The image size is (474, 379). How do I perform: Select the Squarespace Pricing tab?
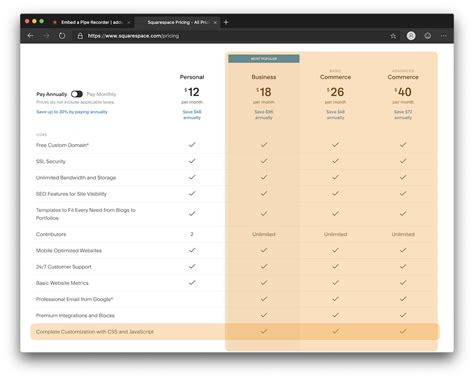tap(178, 22)
